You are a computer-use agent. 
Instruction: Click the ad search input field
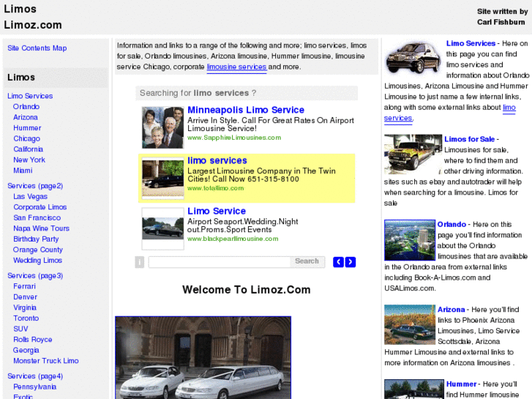(x=220, y=262)
